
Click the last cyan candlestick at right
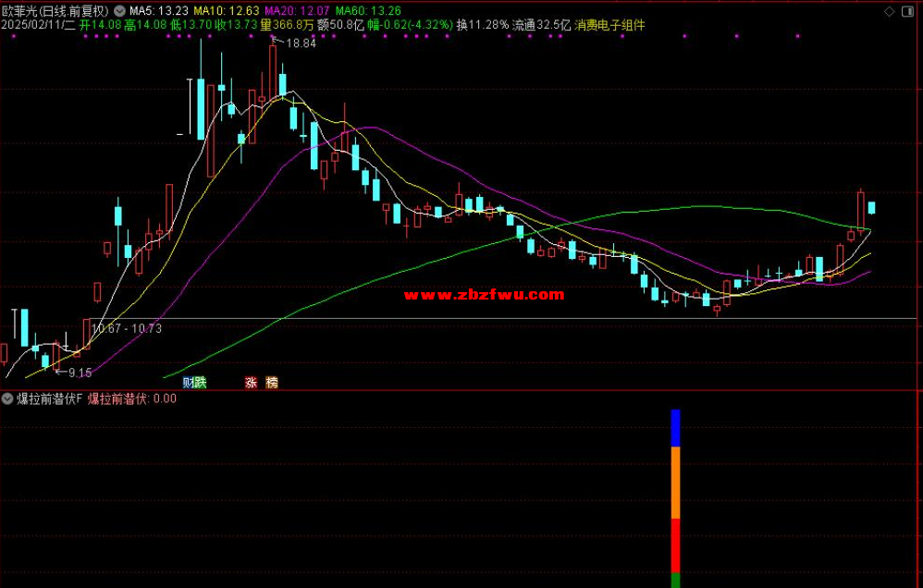click(x=872, y=208)
